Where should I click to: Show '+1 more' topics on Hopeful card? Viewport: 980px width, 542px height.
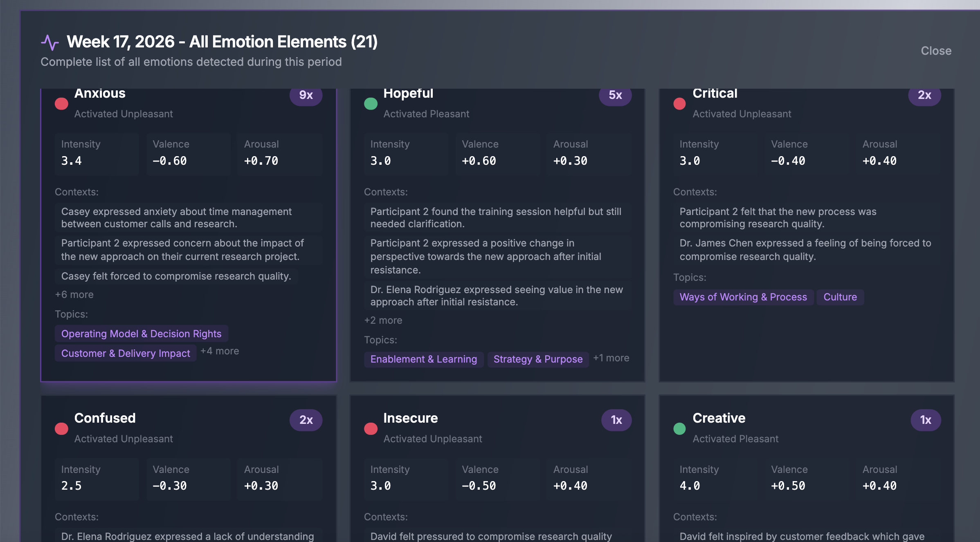click(611, 358)
